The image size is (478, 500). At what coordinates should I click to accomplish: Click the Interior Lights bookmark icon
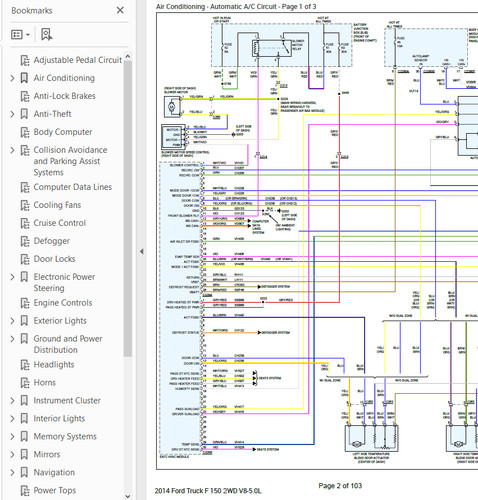click(24, 419)
